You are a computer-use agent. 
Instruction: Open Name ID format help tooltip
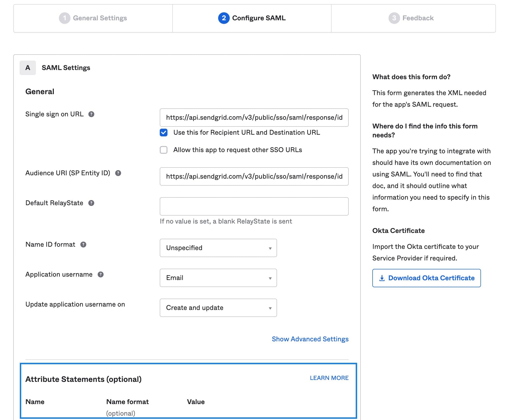click(83, 245)
